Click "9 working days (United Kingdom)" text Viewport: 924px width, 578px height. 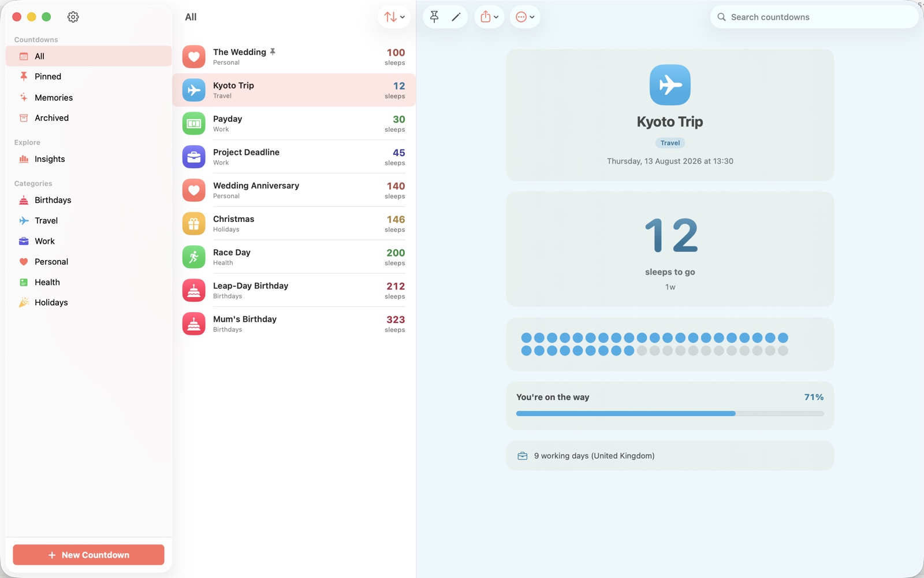pos(594,456)
